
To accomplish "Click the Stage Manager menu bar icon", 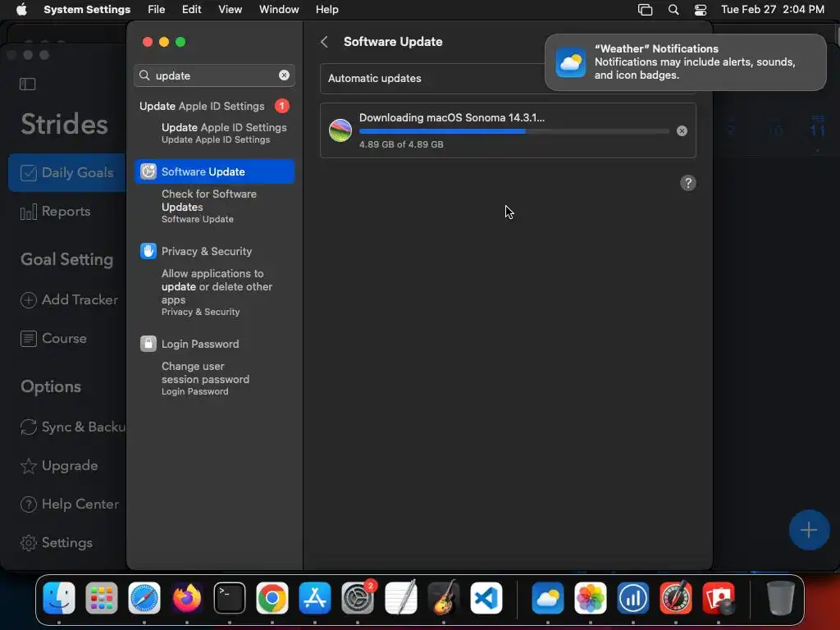I will (645, 10).
